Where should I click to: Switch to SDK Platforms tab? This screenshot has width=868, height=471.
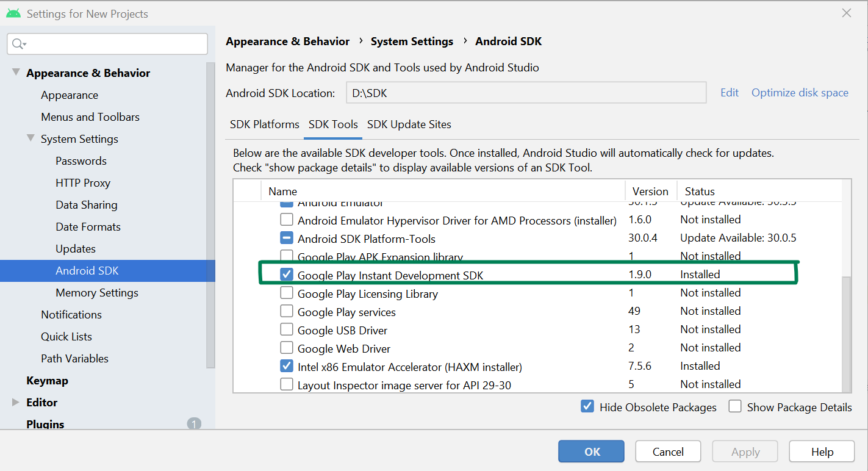tap(265, 124)
